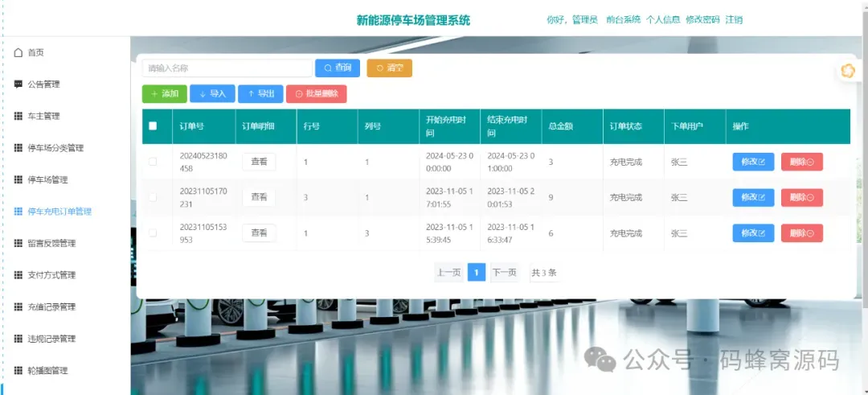Click the blue grid icon beside 停车充电订单管理

coord(18,212)
